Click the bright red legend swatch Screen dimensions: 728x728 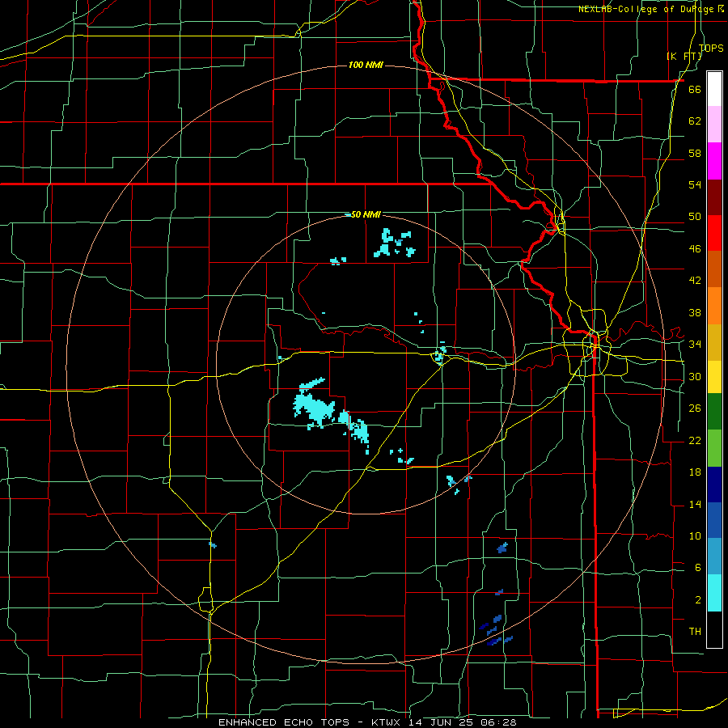[x=714, y=233]
